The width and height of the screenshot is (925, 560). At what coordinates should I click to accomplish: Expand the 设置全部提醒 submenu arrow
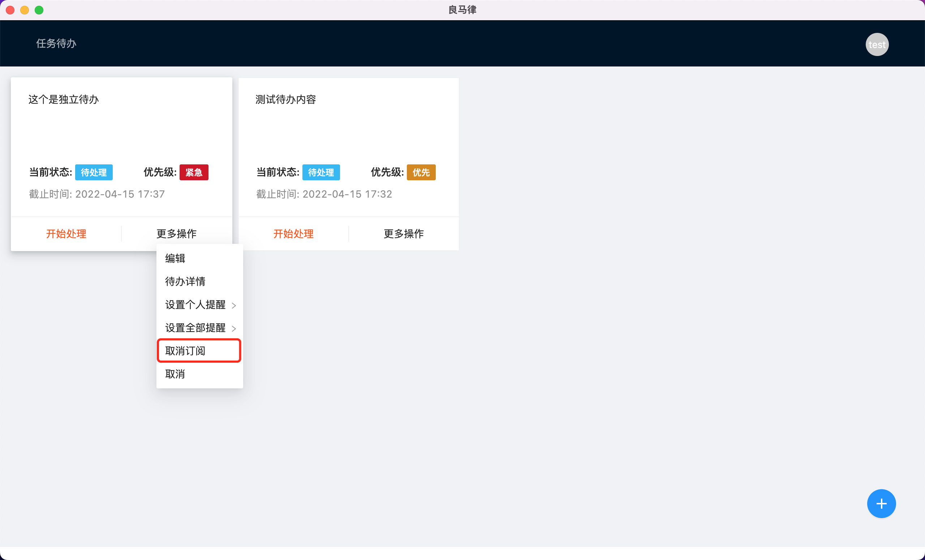coord(234,328)
